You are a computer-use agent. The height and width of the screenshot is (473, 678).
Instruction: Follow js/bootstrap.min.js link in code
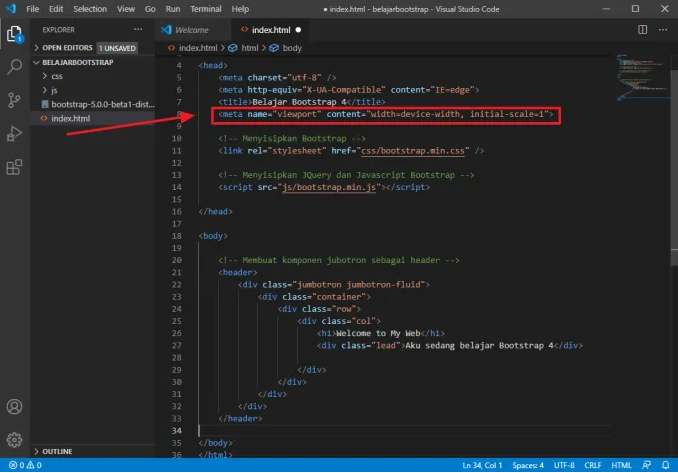pyautogui.click(x=329, y=187)
